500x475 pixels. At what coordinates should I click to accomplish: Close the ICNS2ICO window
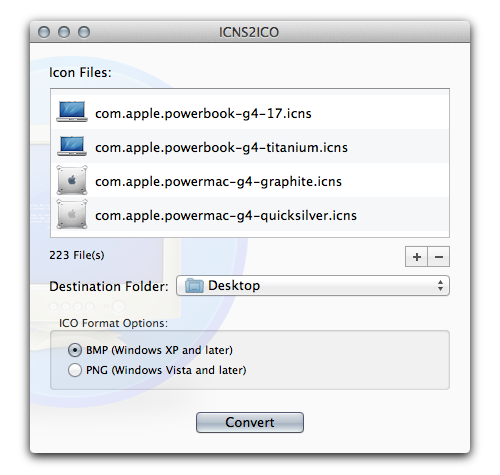44,32
